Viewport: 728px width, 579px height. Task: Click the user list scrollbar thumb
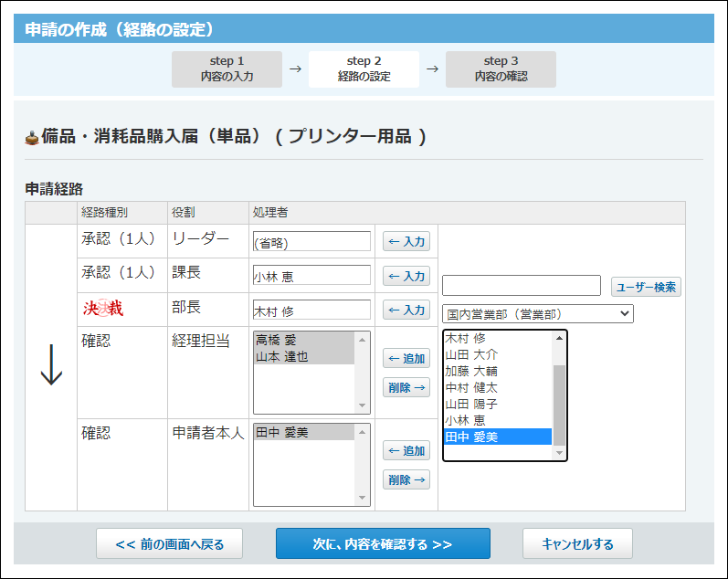(x=559, y=405)
